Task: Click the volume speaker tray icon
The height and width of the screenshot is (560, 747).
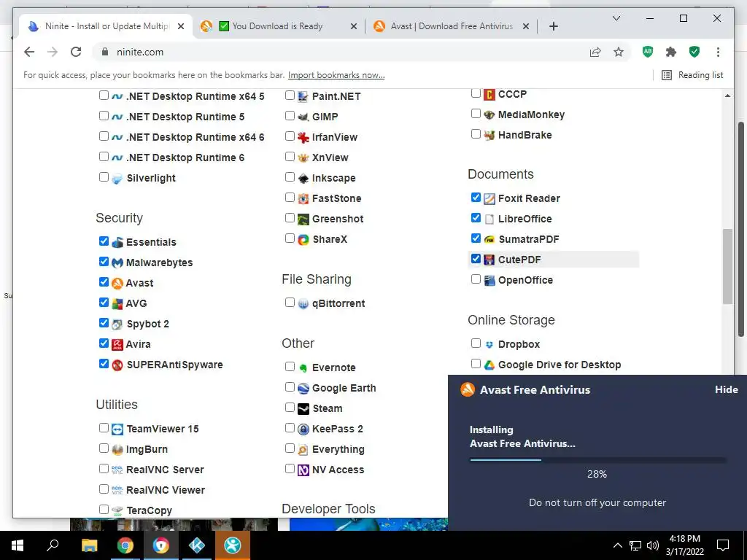Action: click(653, 545)
